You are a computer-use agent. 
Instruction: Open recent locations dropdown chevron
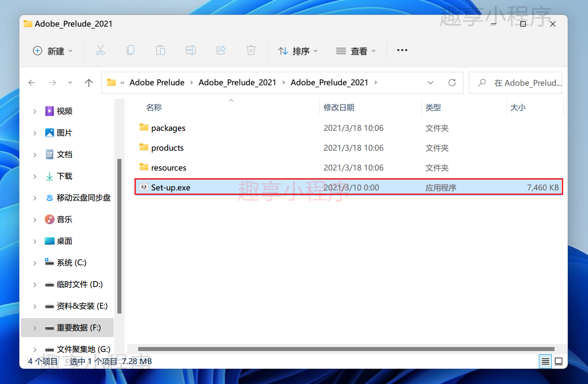[70, 83]
